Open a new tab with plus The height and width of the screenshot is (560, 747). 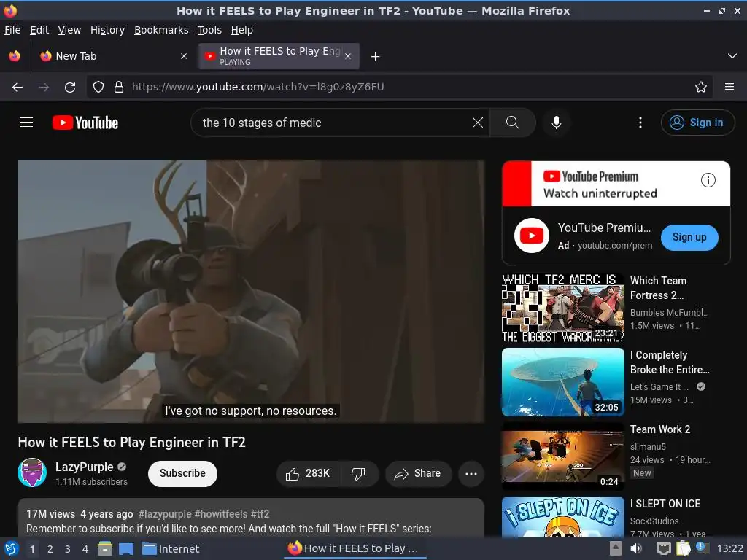pos(376,57)
